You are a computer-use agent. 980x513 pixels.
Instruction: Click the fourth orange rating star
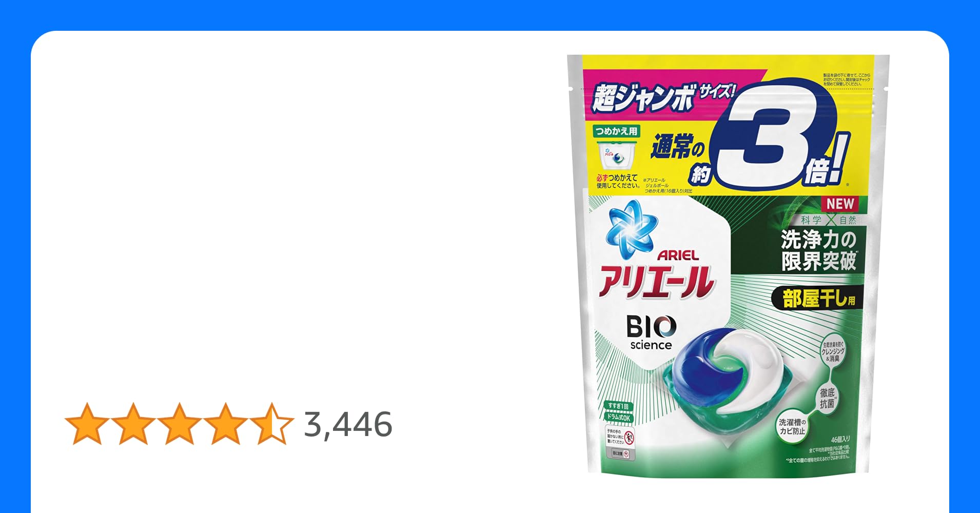tap(225, 424)
